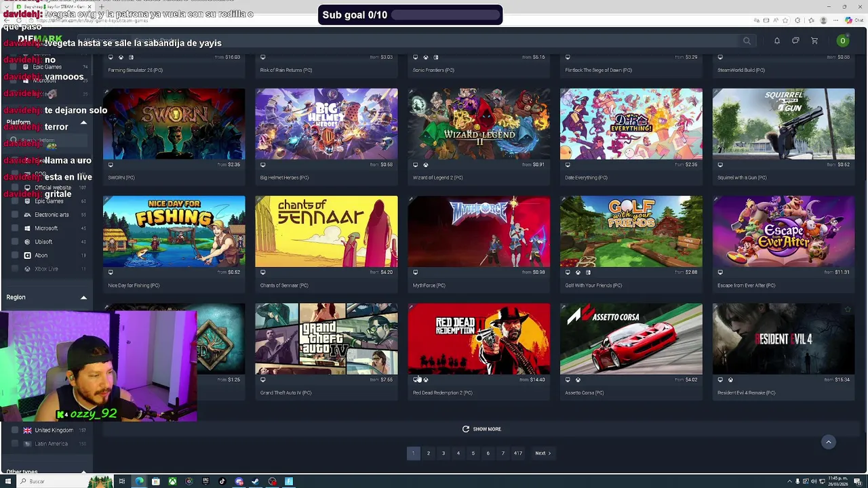
Task: Open browser settings three-dots menu
Action: coord(835,20)
